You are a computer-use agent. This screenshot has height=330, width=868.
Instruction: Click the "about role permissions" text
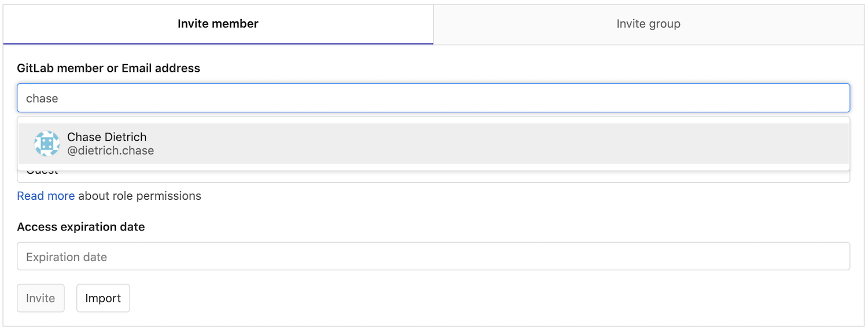pos(140,196)
